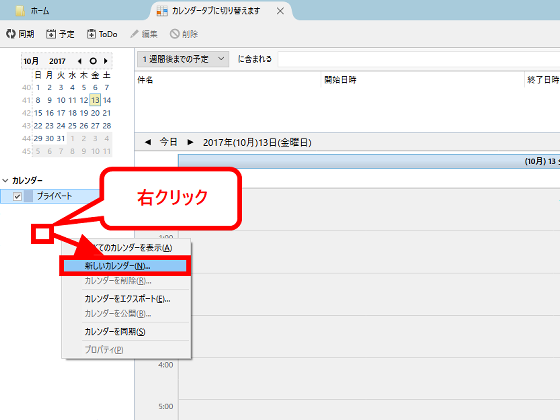Viewport: 560px width, 420px height.
Task: Create a new event with 予定 icon
Action: [51, 34]
